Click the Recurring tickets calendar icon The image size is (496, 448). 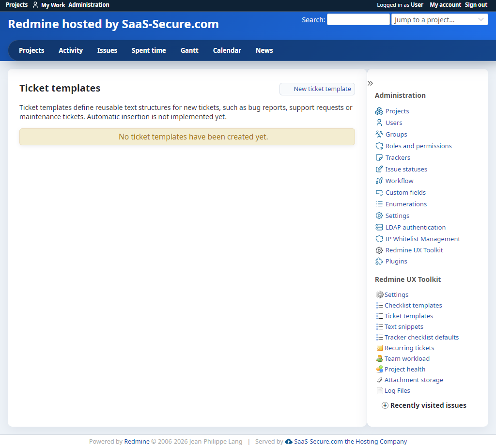380,348
